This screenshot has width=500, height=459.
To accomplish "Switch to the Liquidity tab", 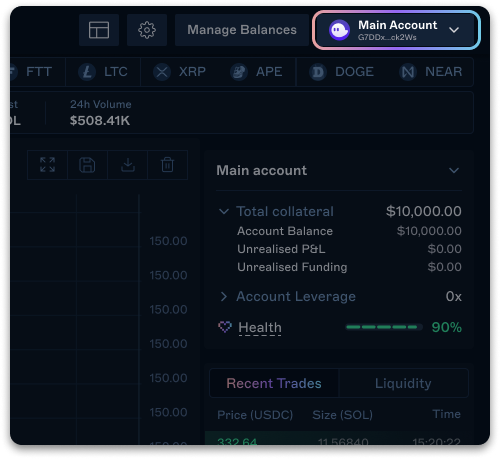I will [x=403, y=383].
